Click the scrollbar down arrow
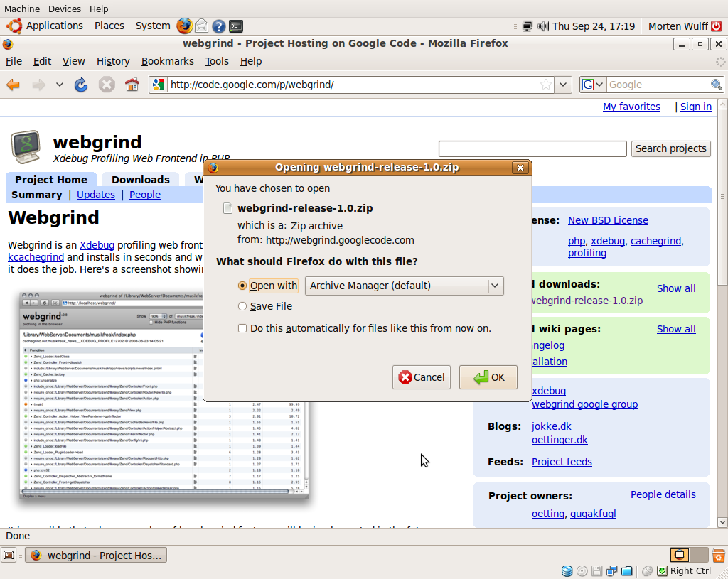 pyautogui.click(x=722, y=522)
